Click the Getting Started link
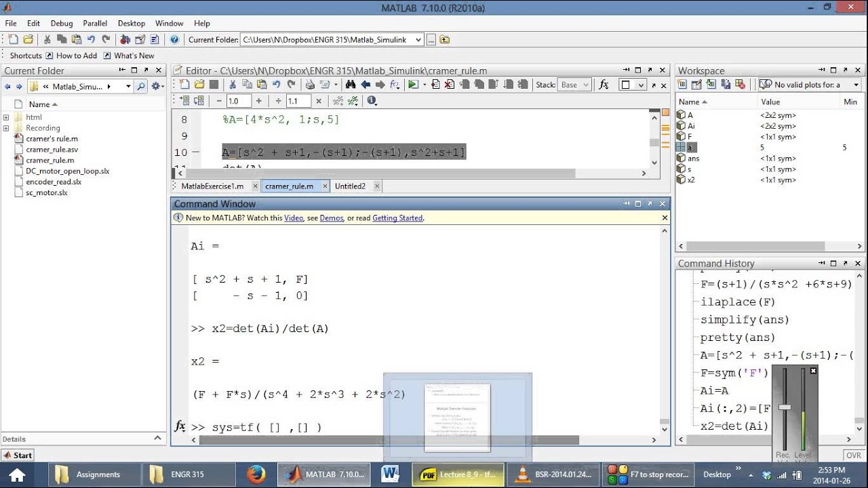The height and width of the screenshot is (488, 868). click(x=397, y=218)
